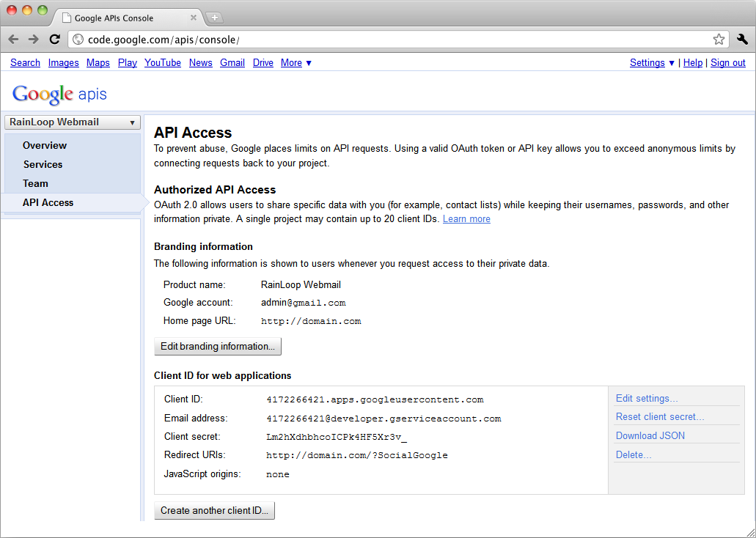Close the Google APIs Console tab
This screenshot has height=538, width=756.
[x=194, y=18]
